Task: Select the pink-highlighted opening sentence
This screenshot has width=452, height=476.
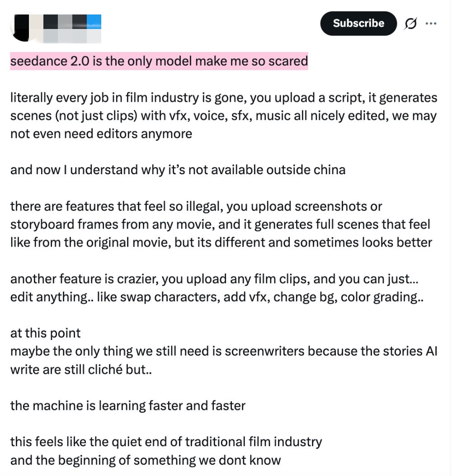Action: pyautogui.click(x=159, y=61)
